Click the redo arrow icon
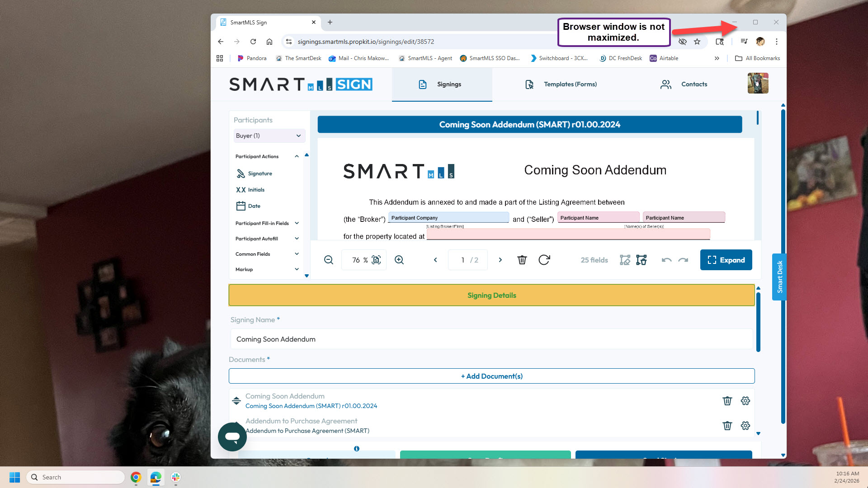Image resolution: width=868 pixels, height=488 pixels. click(683, 260)
